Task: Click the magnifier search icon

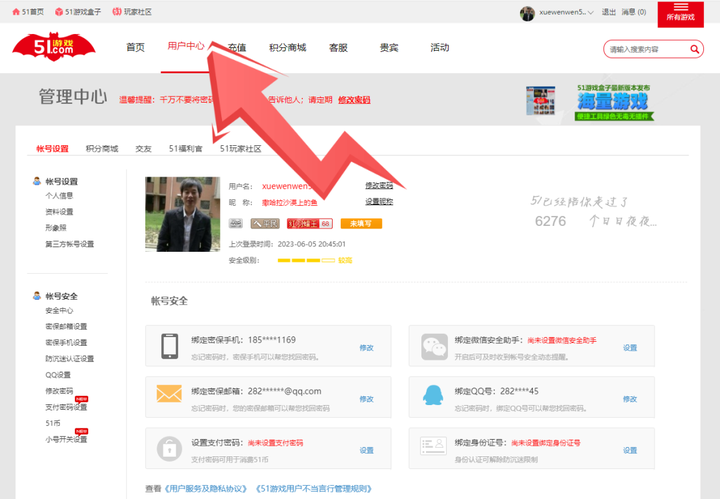Action: coord(695,49)
